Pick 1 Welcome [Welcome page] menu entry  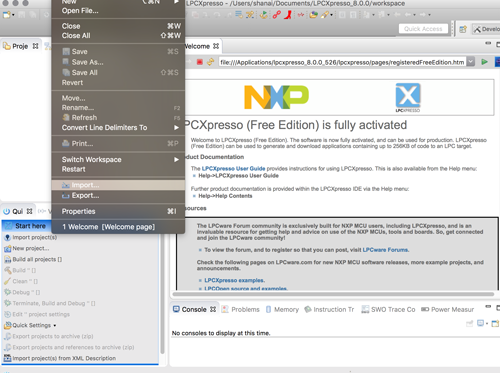coord(118,227)
